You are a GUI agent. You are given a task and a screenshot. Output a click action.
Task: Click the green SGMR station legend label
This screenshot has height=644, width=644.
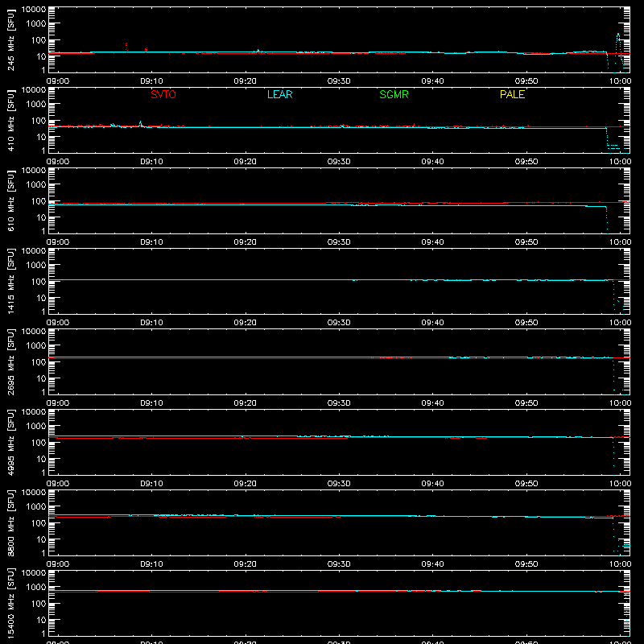coord(394,94)
